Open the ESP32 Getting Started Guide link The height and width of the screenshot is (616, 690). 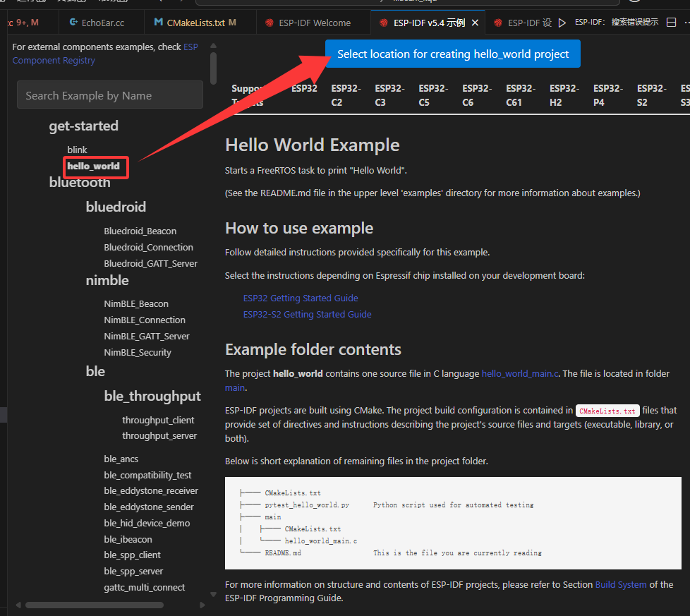301,298
